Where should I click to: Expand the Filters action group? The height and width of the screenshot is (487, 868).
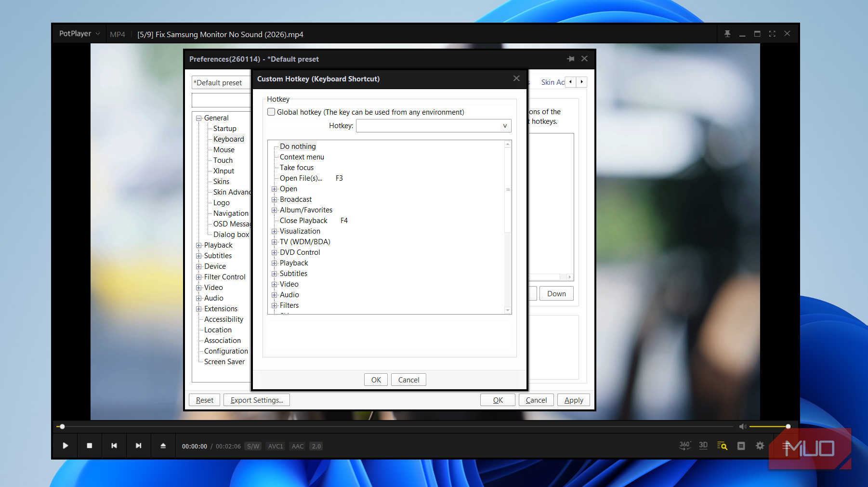point(274,305)
